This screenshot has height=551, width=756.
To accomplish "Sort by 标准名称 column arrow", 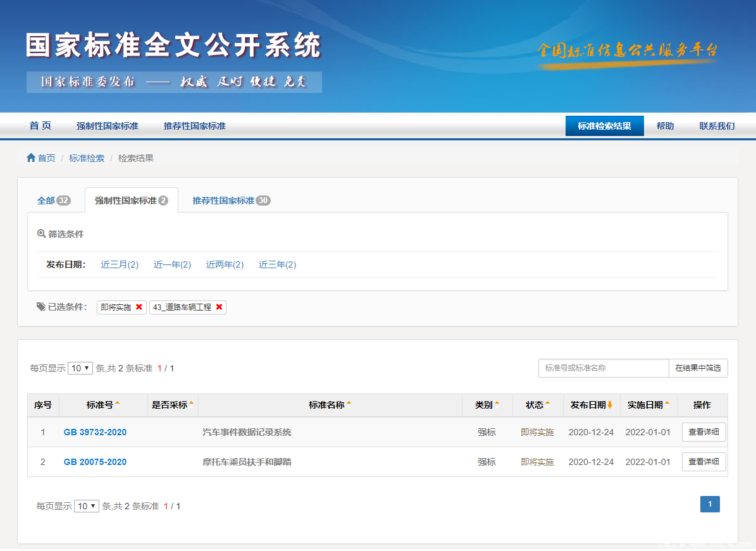I will pos(349,405).
